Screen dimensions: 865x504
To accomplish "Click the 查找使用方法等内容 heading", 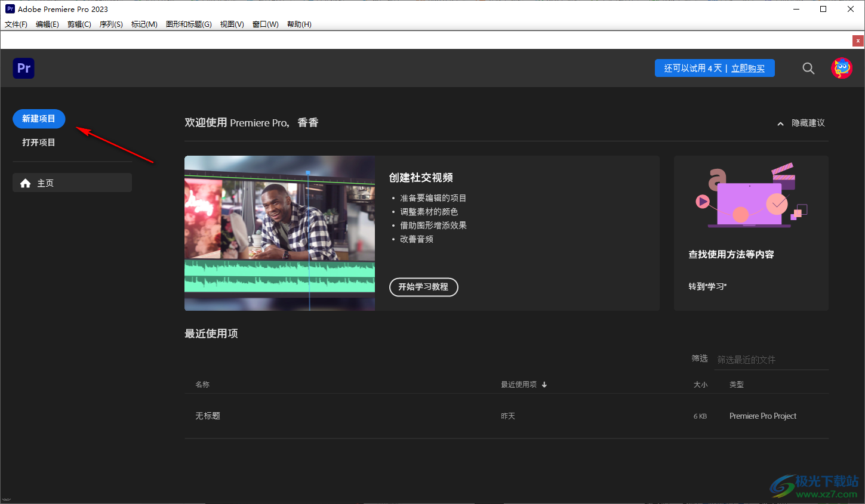I will (x=731, y=255).
